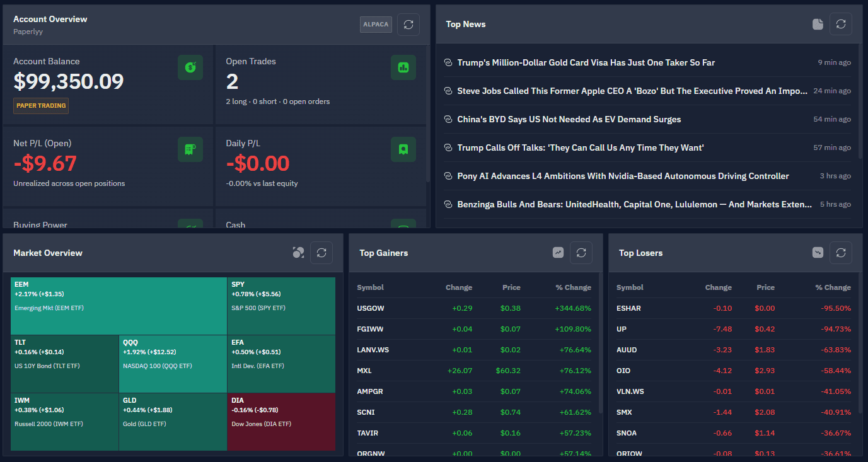The width and height of the screenshot is (868, 462).
Task: Click the Top Losers table scrollbar
Action: [860, 344]
